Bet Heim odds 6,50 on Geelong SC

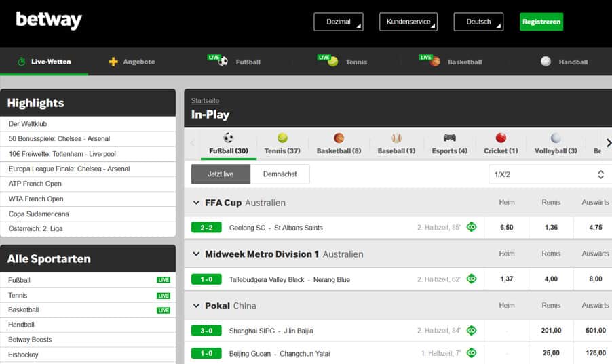click(x=507, y=228)
